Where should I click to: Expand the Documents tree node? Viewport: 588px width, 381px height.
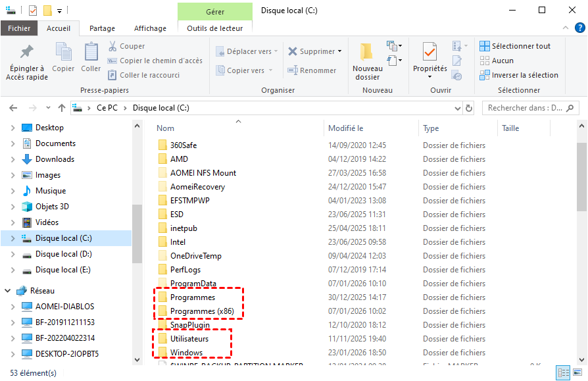[12, 143]
